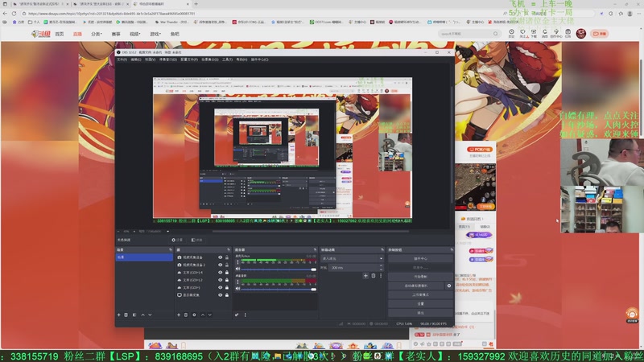644x362 pixels.
Task: Open source properties gear in Sources panel
Action: pos(194,315)
